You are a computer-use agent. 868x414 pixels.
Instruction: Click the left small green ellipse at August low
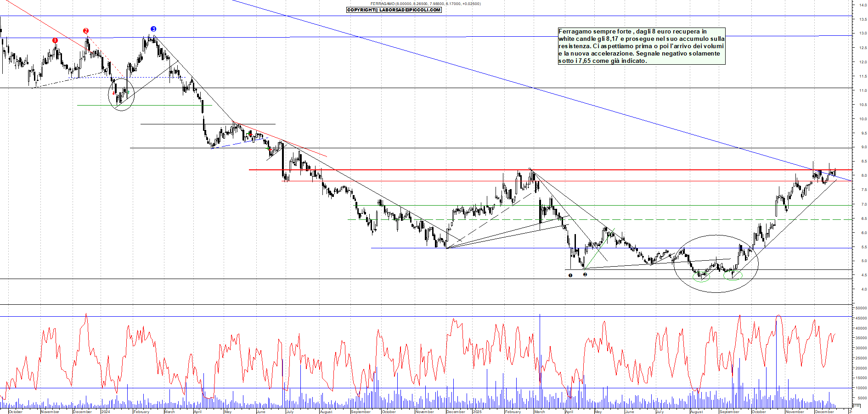click(x=701, y=276)
